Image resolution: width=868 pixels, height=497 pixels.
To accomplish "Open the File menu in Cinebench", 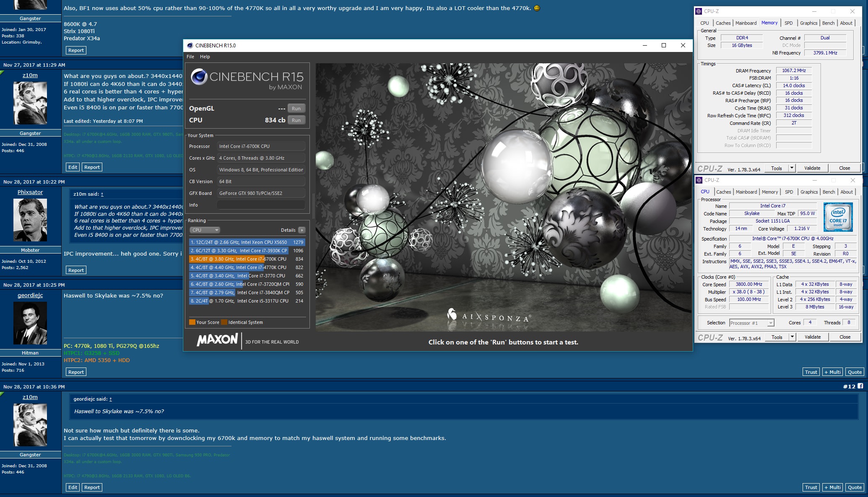I will 190,57.
